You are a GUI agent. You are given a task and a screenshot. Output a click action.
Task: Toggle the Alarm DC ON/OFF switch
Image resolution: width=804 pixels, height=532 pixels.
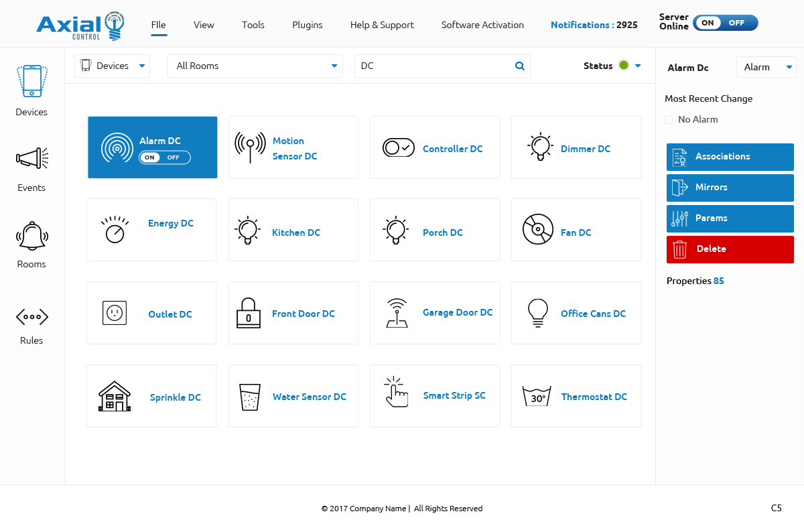point(165,157)
